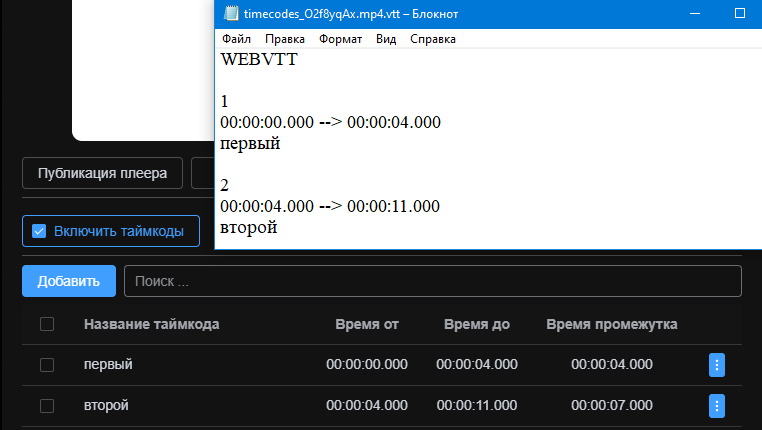Click the Название таймкода column header
762x430 pixels.
click(x=152, y=324)
